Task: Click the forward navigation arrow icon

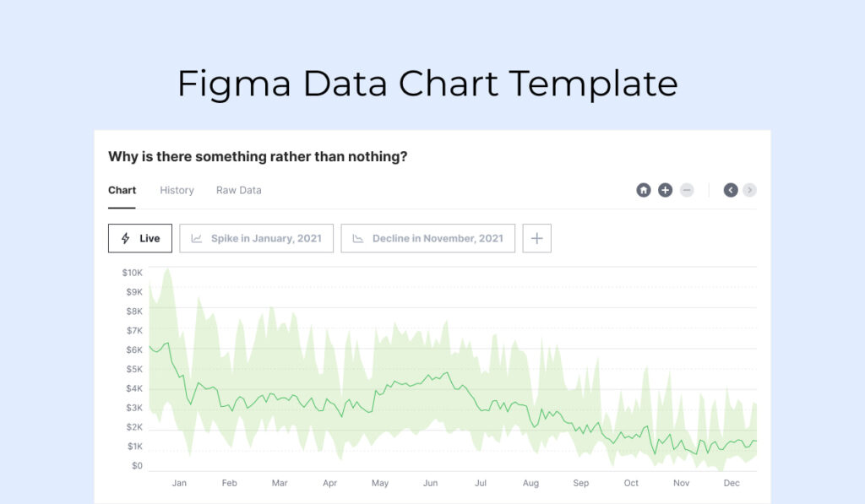Action: pyautogui.click(x=749, y=190)
